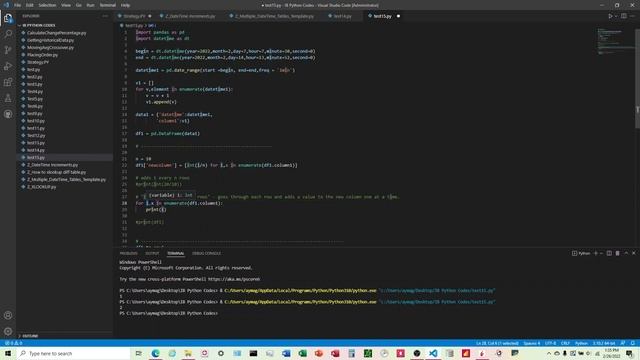Maximize the terminal panel size
640x360 pixels.
626,253
